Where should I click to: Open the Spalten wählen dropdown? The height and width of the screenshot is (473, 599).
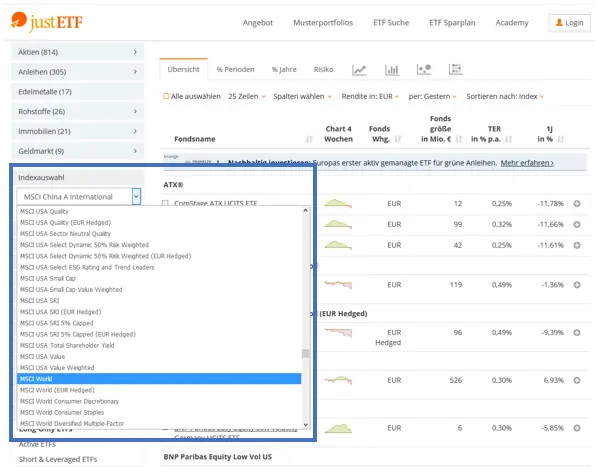tap(302, 96)
